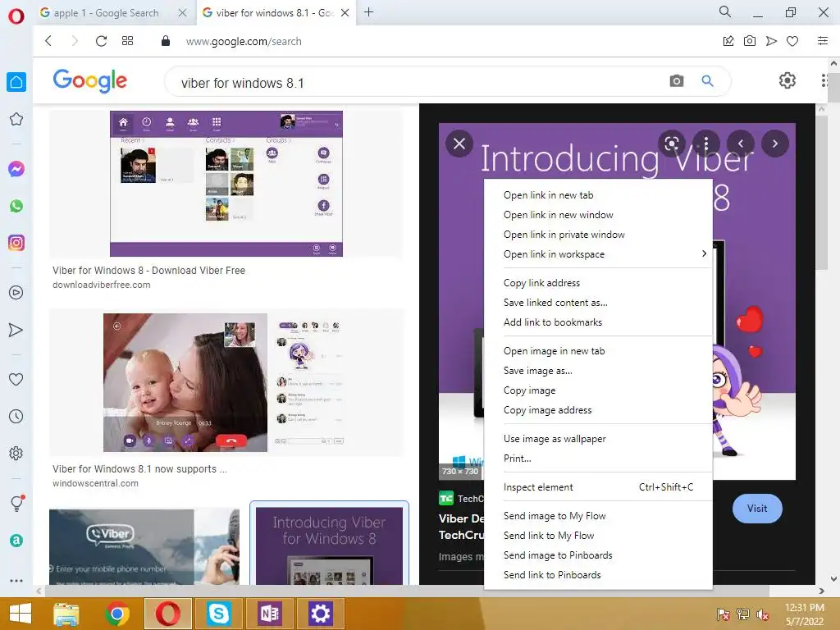Search by image using camera icon
840x630 pixels.
[677, 81]
